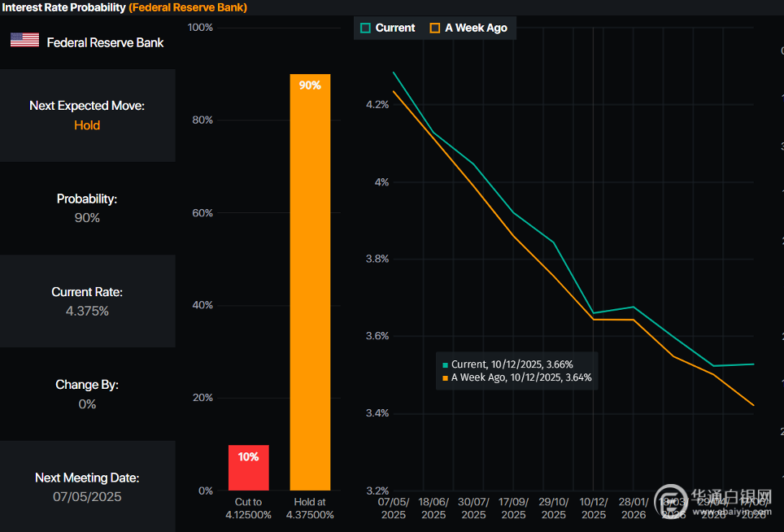Click the 'Cut to 4.12500%' axis label
784x532 pixels.
click(249, 508)
